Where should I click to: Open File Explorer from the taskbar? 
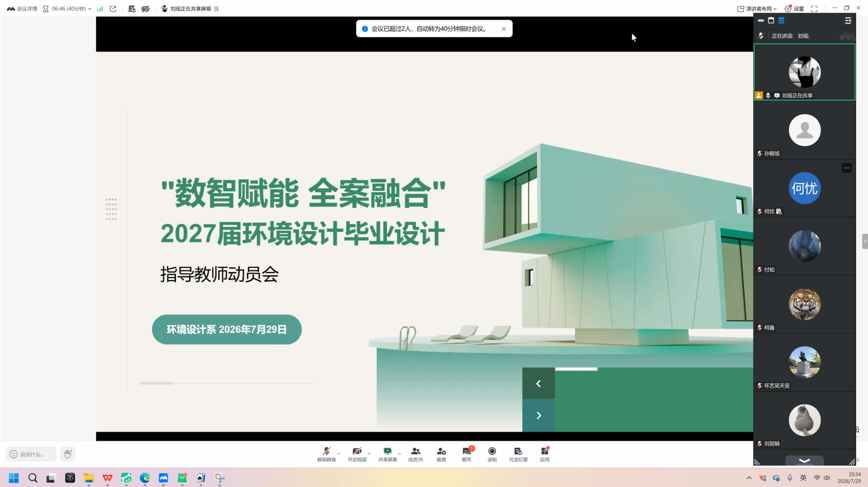pos(89,478)
